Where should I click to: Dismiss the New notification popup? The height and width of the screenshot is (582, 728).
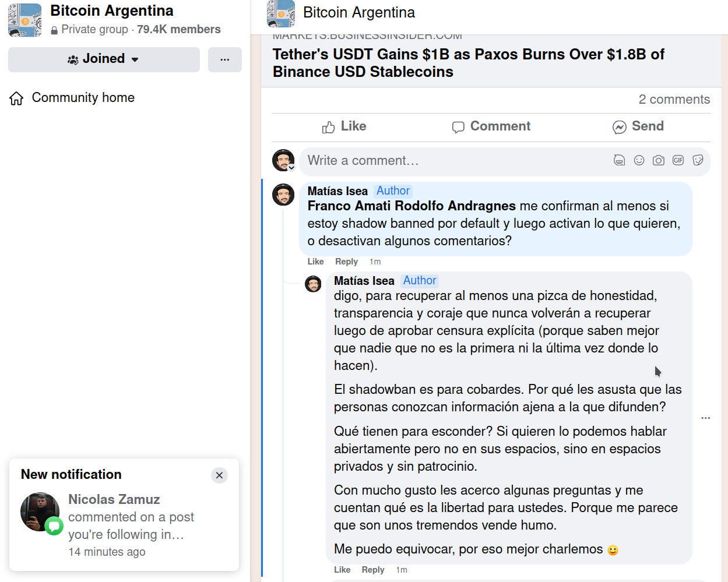(219, 475)
